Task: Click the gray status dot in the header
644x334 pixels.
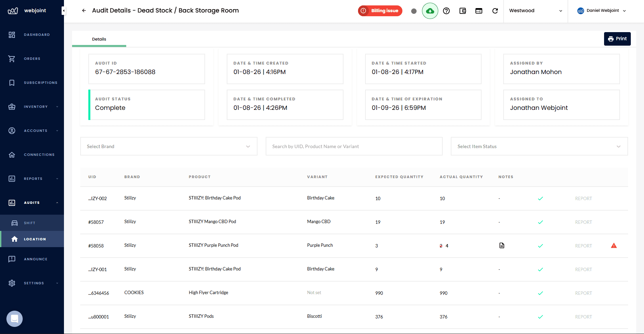Action: (414, 11)
